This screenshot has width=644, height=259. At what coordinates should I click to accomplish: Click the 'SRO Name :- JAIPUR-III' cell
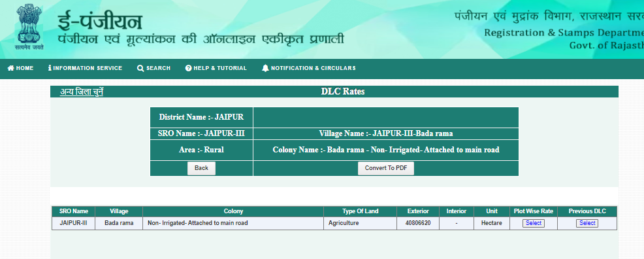point(201,133)
